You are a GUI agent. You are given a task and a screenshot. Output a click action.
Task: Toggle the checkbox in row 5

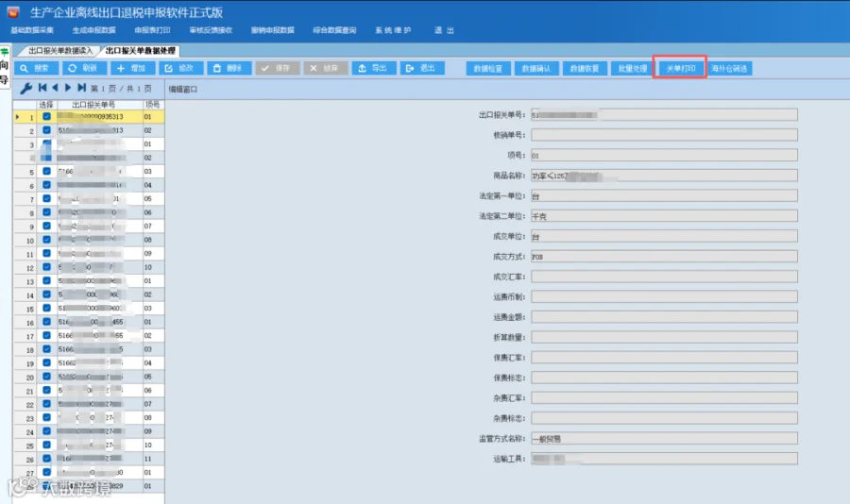point(46,171)
